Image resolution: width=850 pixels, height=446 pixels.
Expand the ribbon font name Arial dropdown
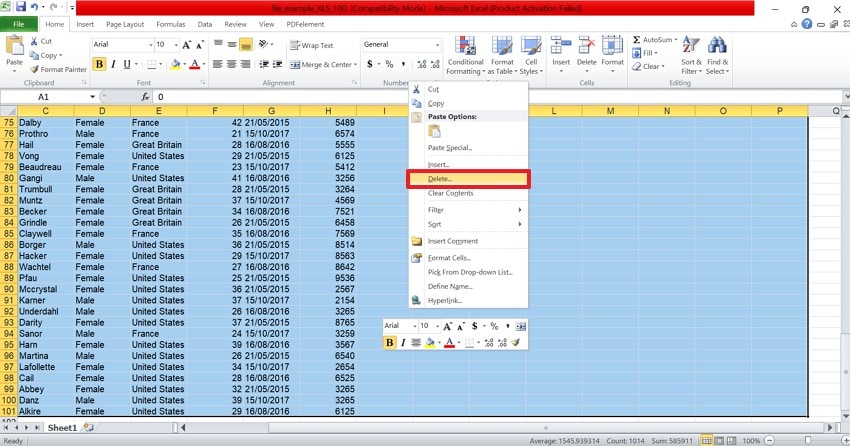click(x=151, y=44)
